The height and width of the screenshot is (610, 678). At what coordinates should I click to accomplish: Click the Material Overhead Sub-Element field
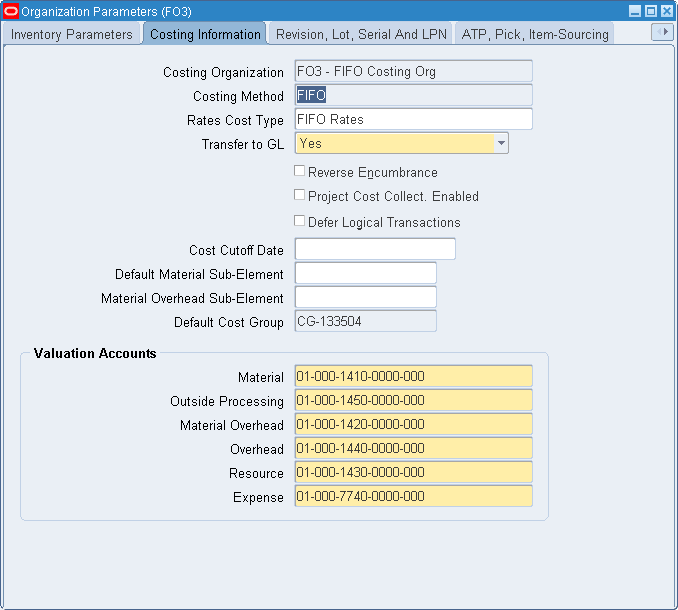point(365,297)
